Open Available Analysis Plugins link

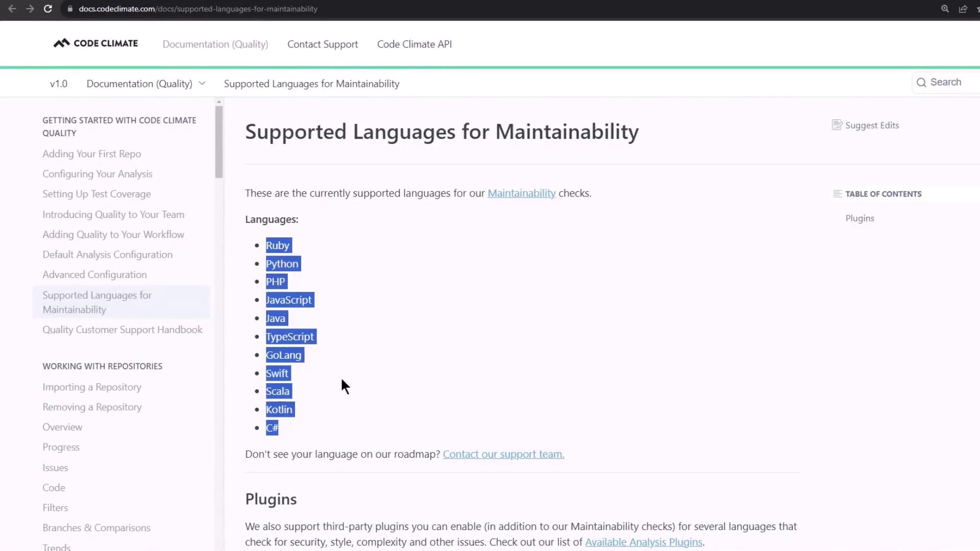(643, 542)
